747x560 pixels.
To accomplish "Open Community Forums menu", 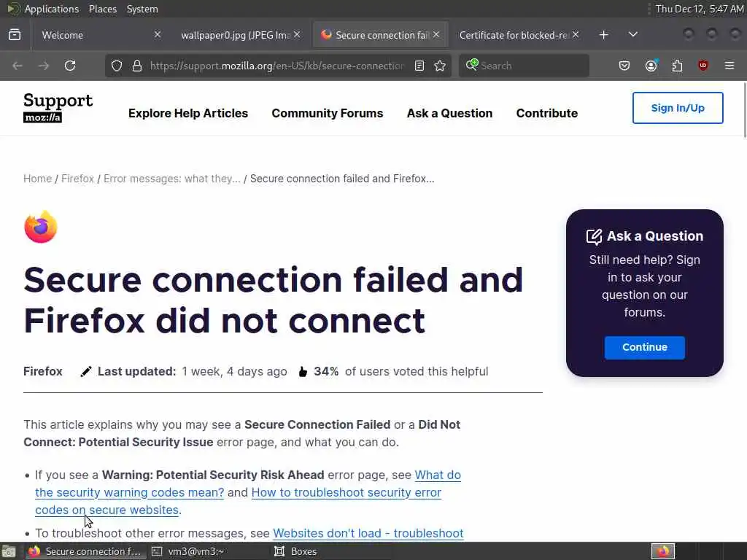I will tap(328, 113).
